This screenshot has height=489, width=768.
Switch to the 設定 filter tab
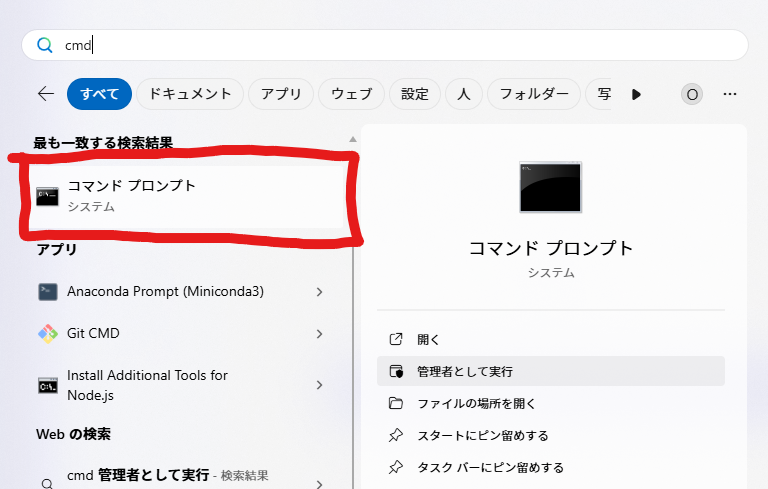point(414,94)
